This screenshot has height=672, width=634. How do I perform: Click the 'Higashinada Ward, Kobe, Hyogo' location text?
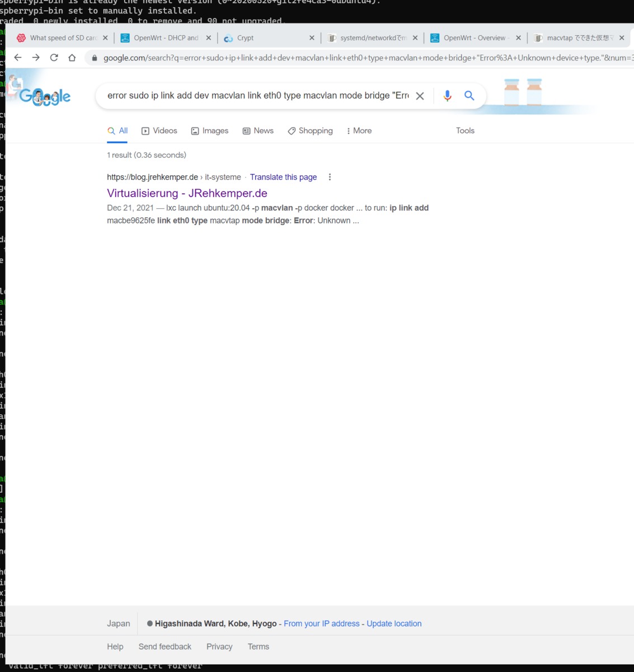pyautogui.click(x=215, y=623)
